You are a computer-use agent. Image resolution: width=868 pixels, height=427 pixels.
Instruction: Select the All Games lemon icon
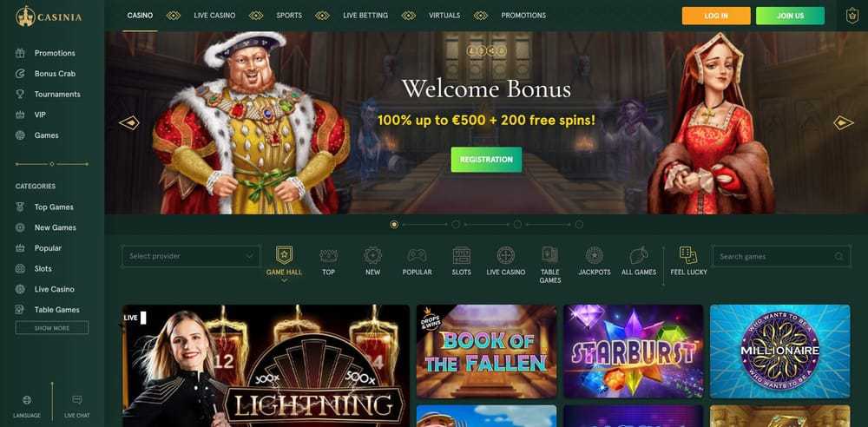pyautogui.click(x=638, y=255)
